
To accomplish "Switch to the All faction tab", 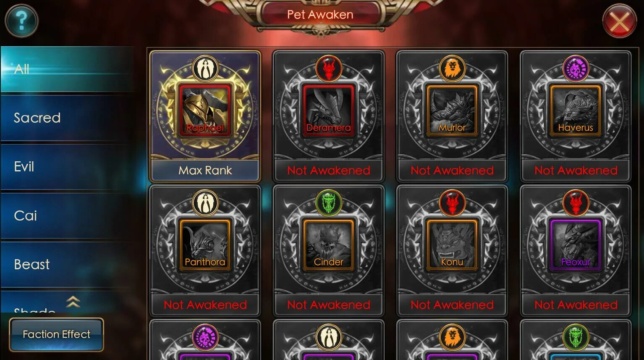I will 67,69.
